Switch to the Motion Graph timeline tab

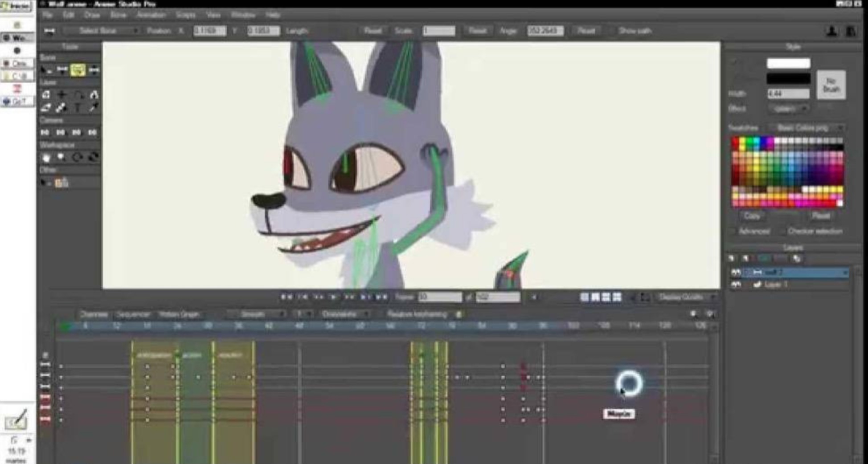pyautogui.click(x=179, y=314)
